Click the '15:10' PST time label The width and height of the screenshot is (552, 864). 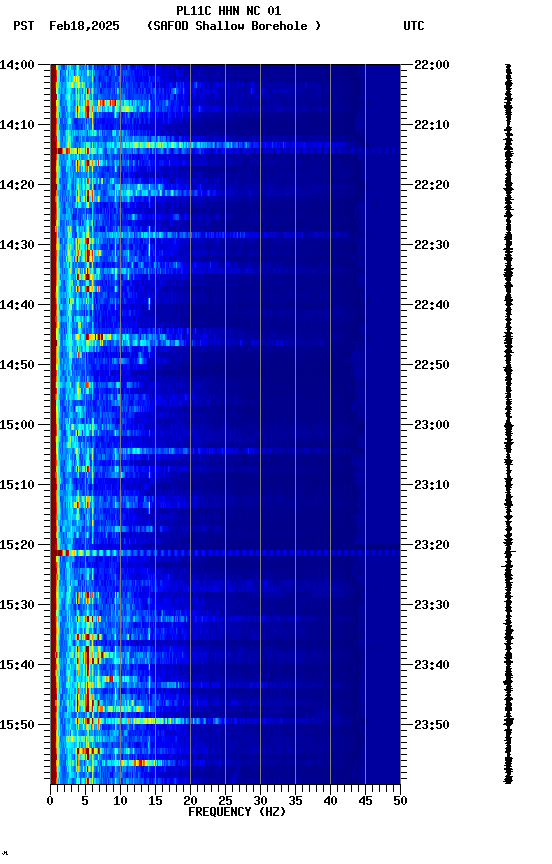click(17, 485)
